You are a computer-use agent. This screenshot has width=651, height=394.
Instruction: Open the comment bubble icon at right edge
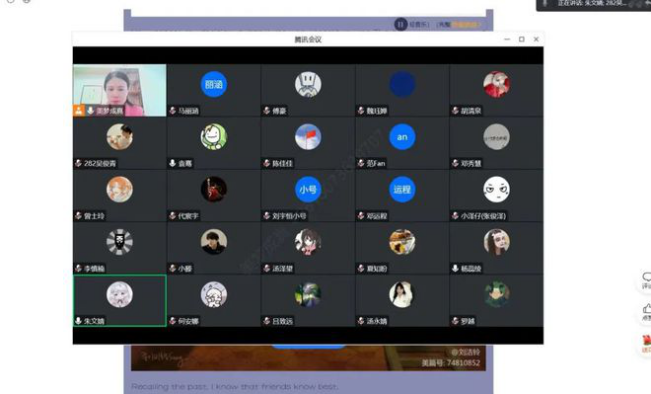pos(647,277)
